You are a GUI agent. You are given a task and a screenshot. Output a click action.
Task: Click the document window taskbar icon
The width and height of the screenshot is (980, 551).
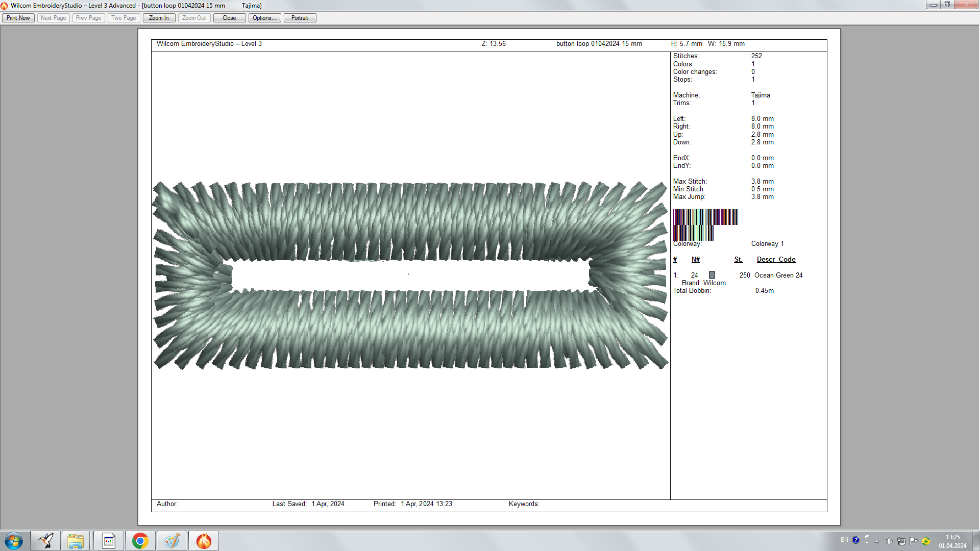point(108,541)
